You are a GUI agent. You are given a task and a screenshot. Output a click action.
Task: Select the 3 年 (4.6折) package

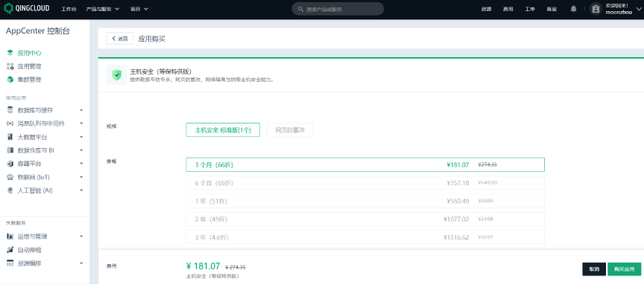tap(365, 237)
